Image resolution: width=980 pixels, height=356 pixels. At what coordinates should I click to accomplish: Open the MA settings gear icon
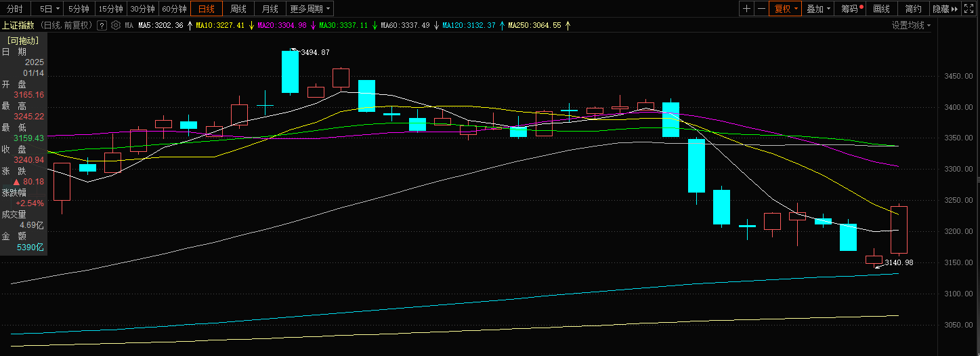pyautogui.click(x=115, y=25)
